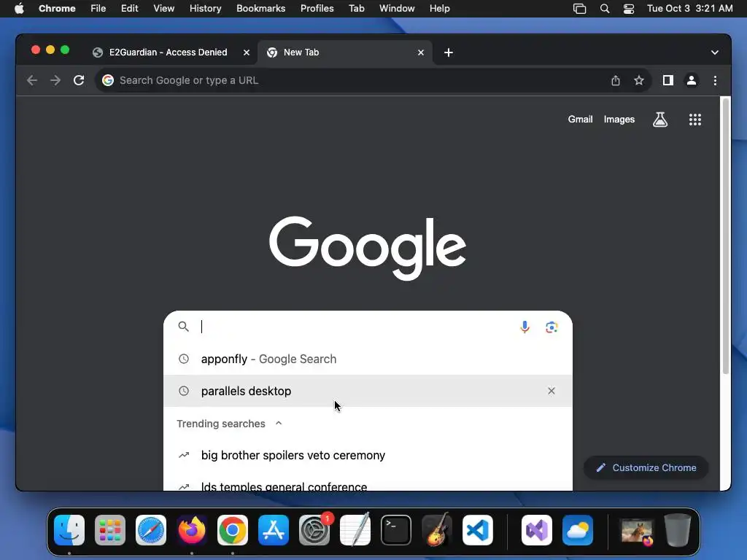Open App Store from the dock

[x=274, y=530]
